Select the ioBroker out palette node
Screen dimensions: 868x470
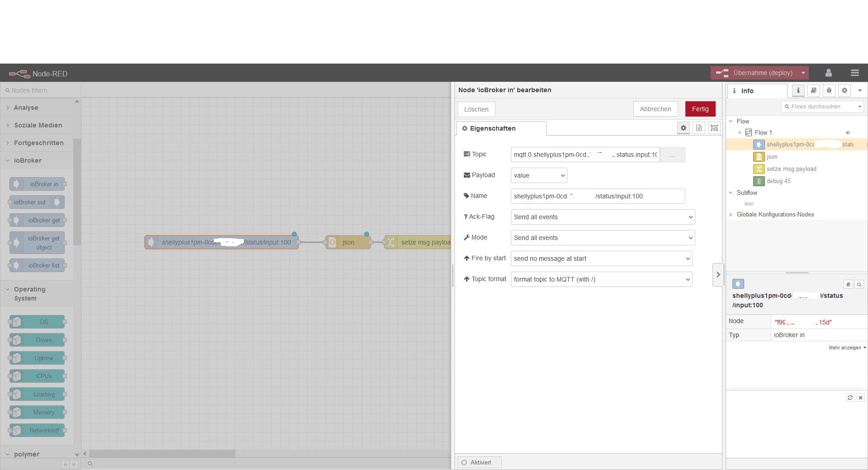[37, 202]
